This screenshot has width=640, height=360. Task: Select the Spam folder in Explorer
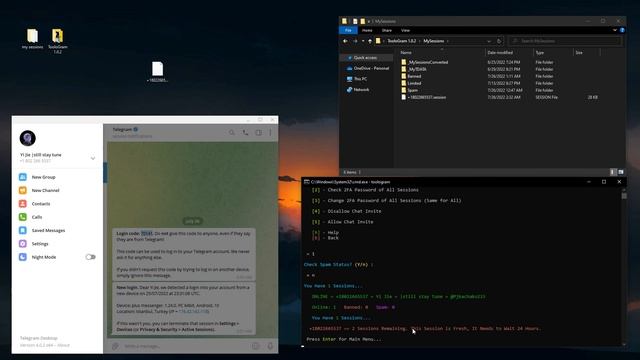pyautogui.click(x=409, y=90)
